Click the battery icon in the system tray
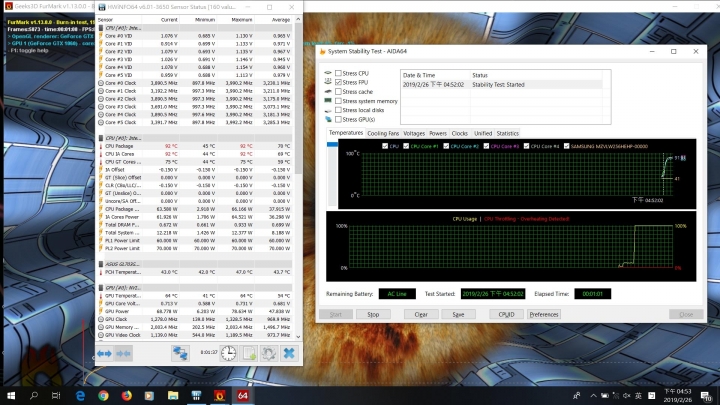The height and width of the screenshot is (405, 720). (x=605, y=395)
